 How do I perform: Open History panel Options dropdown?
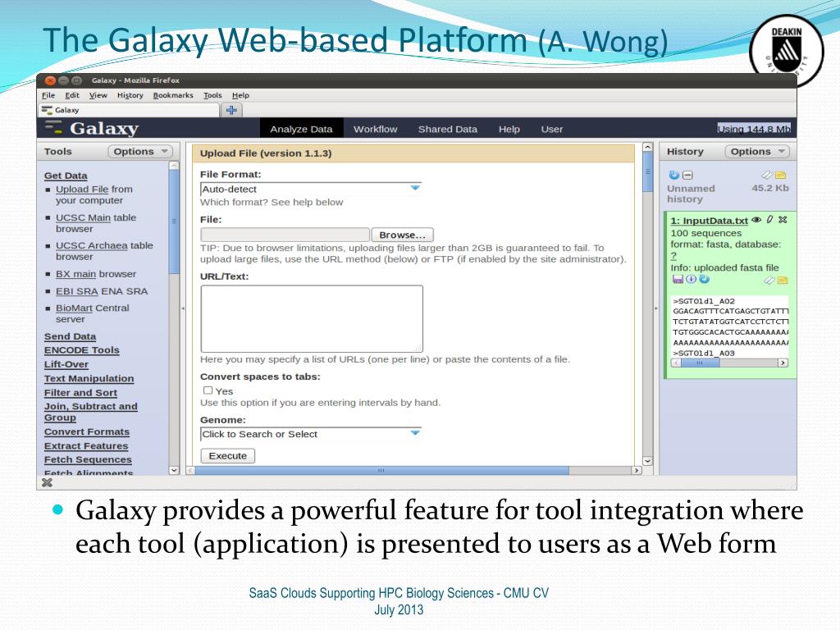point(757,152)
